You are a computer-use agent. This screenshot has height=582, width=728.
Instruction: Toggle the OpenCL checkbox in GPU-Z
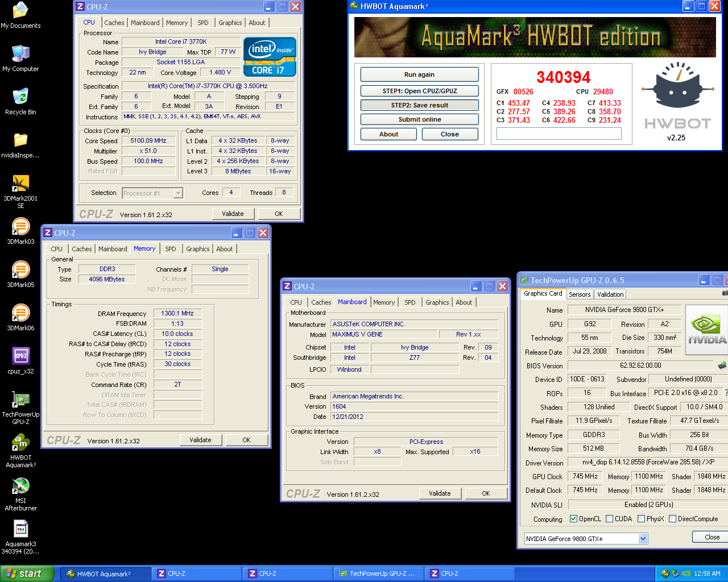573,518
